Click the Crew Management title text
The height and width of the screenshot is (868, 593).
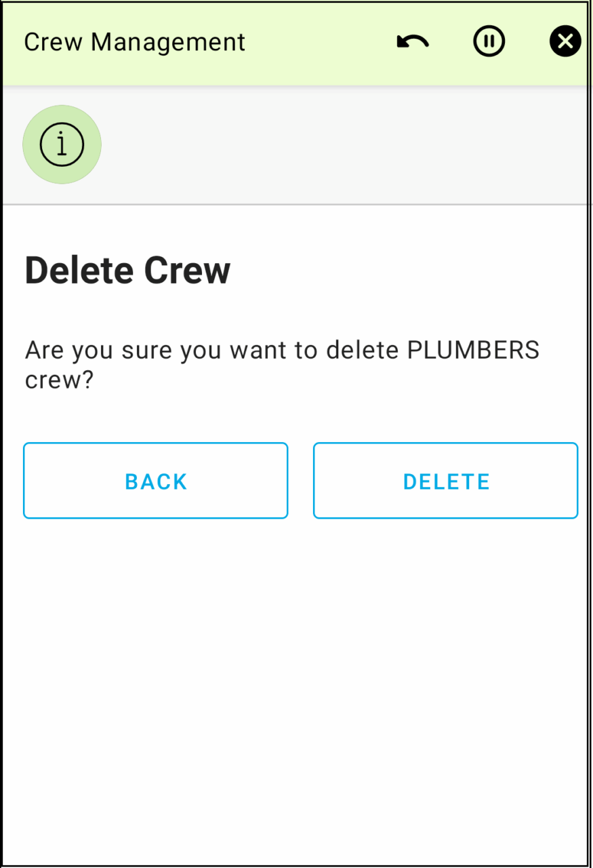click(x=134, y=42)
